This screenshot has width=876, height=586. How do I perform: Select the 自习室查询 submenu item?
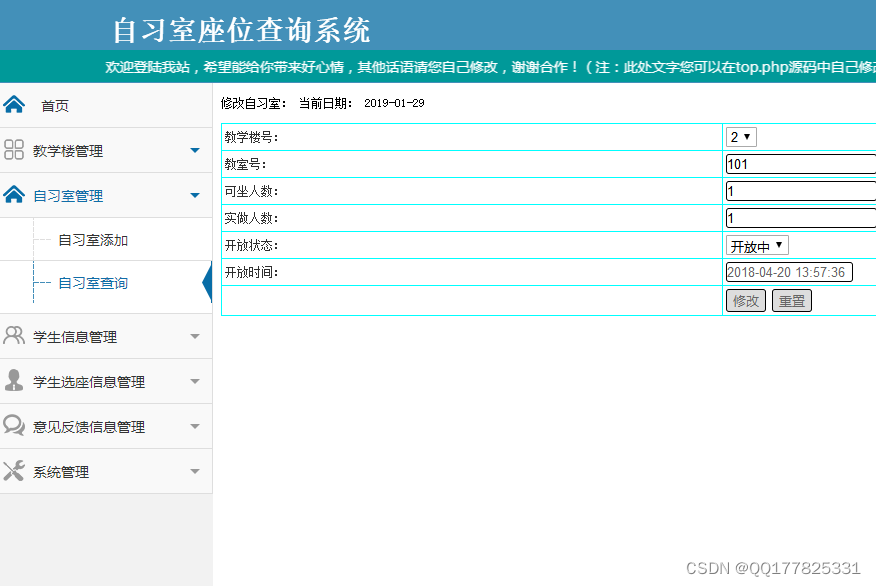click(x=93, y=283)
